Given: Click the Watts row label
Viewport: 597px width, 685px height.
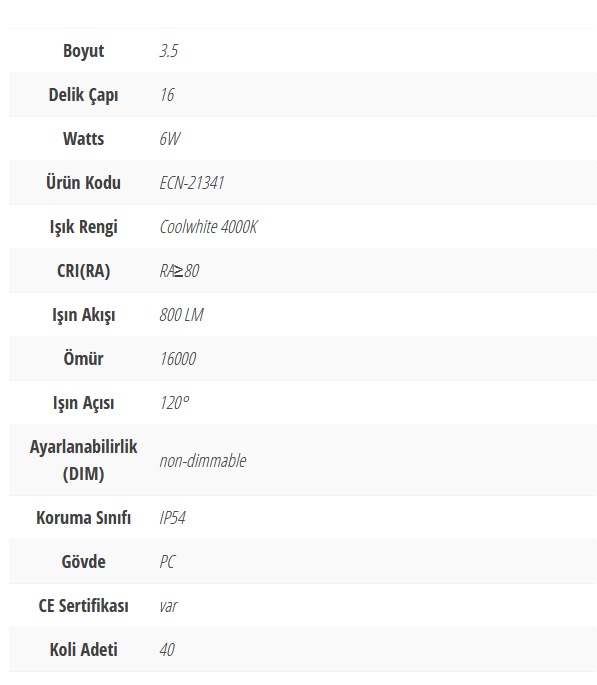Looking at the screenshot, I should click(x=83, y=139).
